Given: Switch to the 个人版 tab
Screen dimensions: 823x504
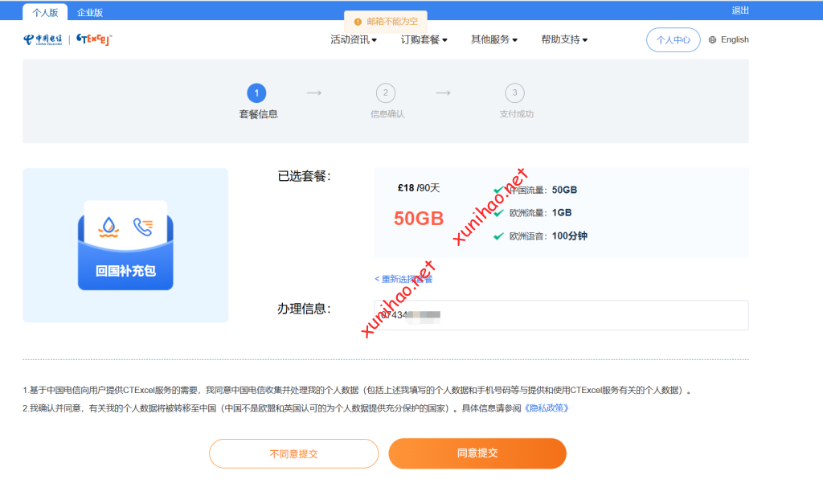Looking at the screenshot, I should [45, 12].
